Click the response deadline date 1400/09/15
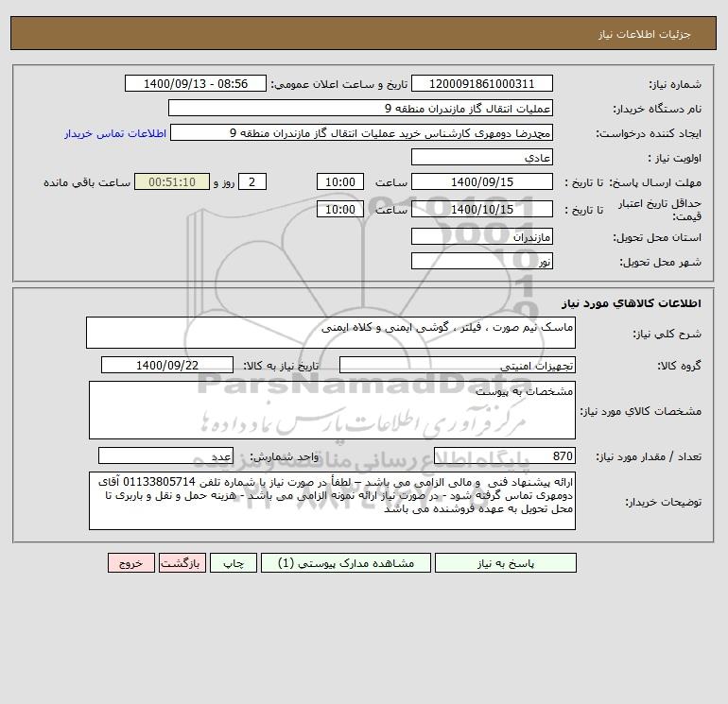The height and width of the screenshot is (704, 728). [x=482, y=182]
